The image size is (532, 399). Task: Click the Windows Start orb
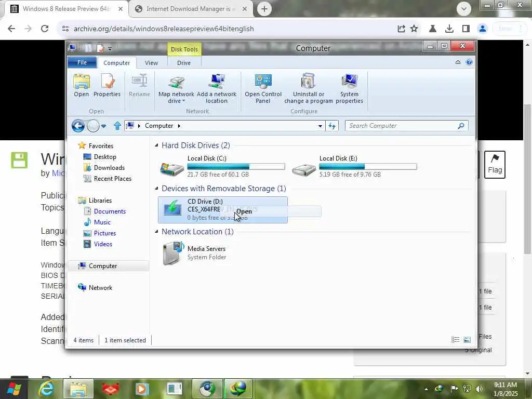point(14,389)
